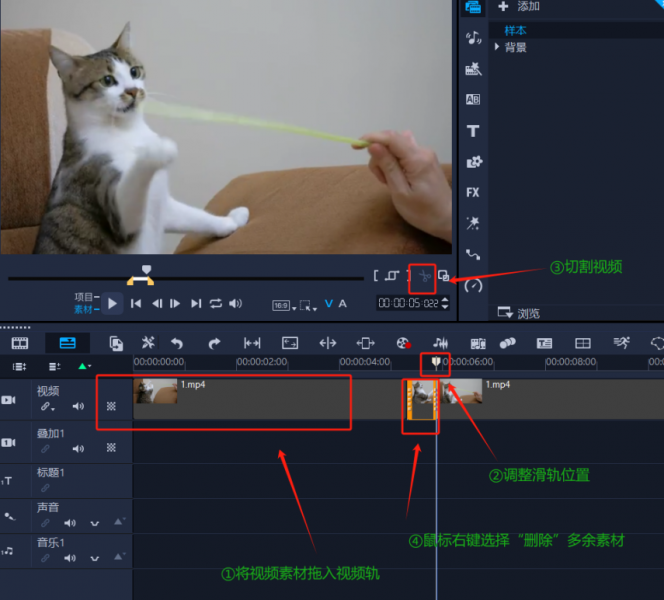The width and height of the screenshot is (664, 600).
Task: Mute the 声音 voice track
Action: point(70,523)
